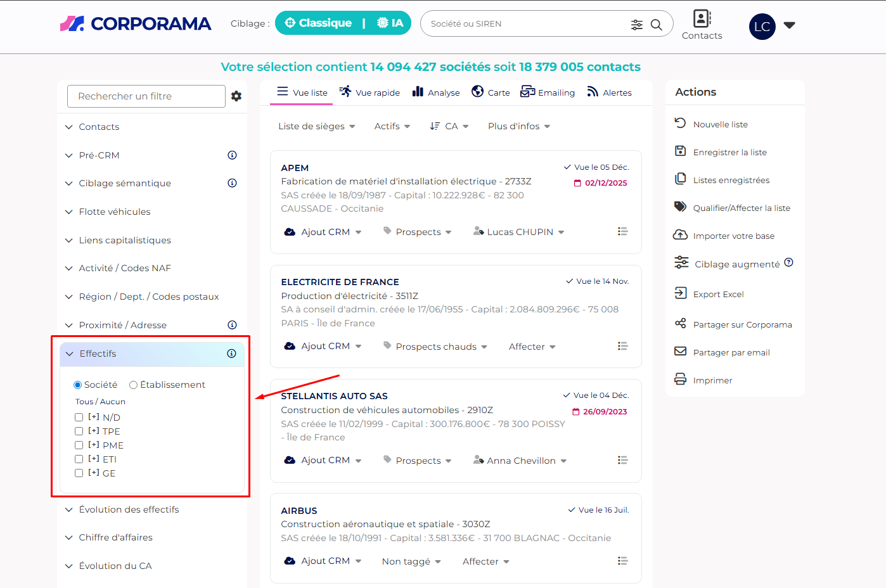This screenshot has width=886, height=588.
Task: Open the Effectifs info icon
Action: [231, 354]
